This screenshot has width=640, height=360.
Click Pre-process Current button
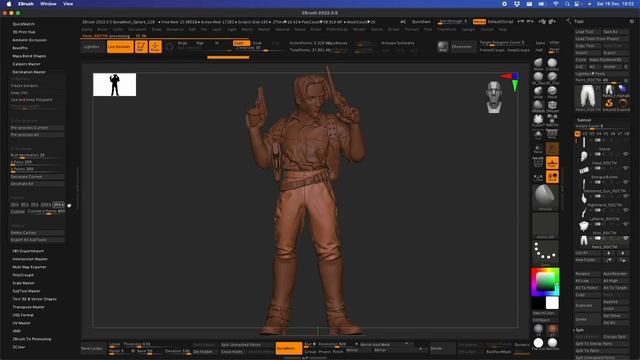point(36,128)
